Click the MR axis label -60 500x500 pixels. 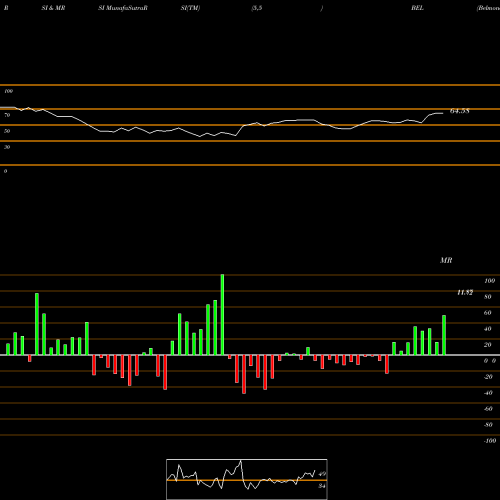tap(488, 409)
